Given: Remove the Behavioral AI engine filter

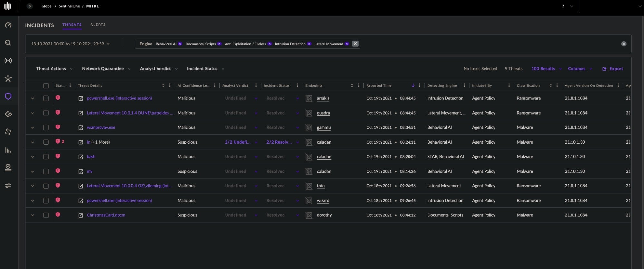Looking at the screenshot, I should coord(180,44).
